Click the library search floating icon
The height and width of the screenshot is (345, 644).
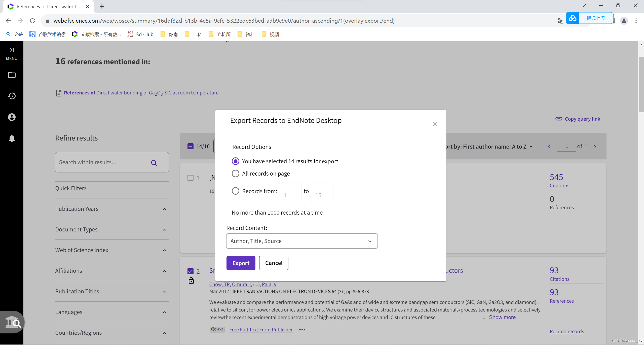tap(13, 322)
